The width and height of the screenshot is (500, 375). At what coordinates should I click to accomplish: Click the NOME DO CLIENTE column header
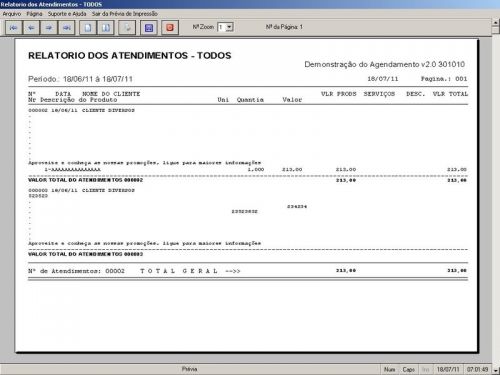[111, 94]
